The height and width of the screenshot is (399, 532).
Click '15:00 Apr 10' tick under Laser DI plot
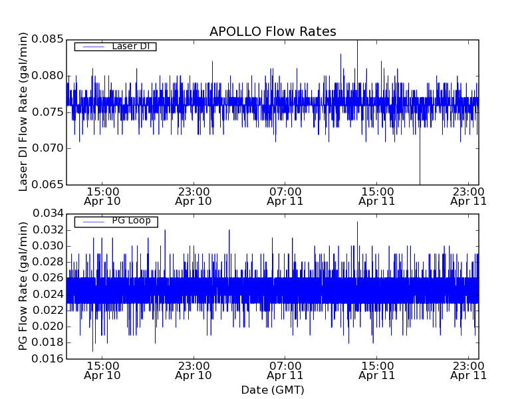coord(102,196)
